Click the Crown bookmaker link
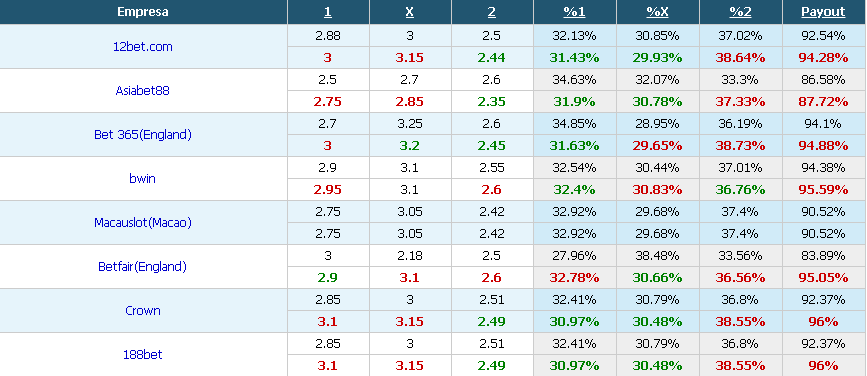Image resolution: width=867 pixels, height=376 pixels. [x=143, y=311]
